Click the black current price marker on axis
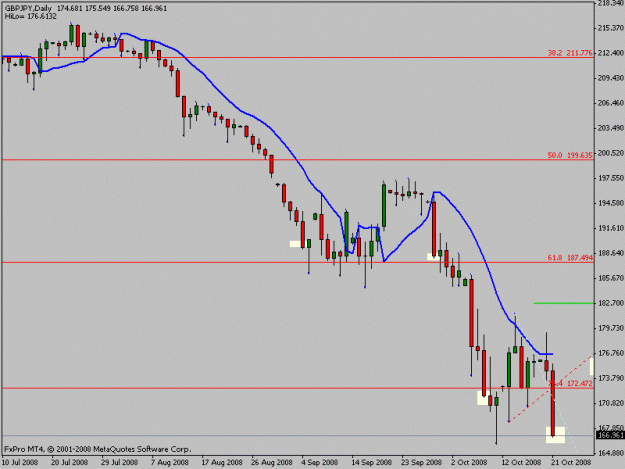625x469 pixels. tap(610, 436)
